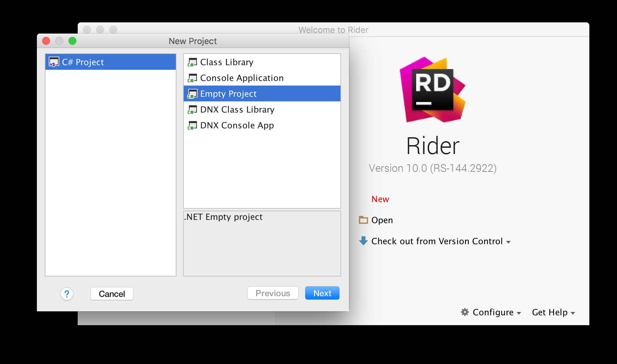Click the Rider RD logo
Screen dimensions: 617x364
[x=432, y=90]
